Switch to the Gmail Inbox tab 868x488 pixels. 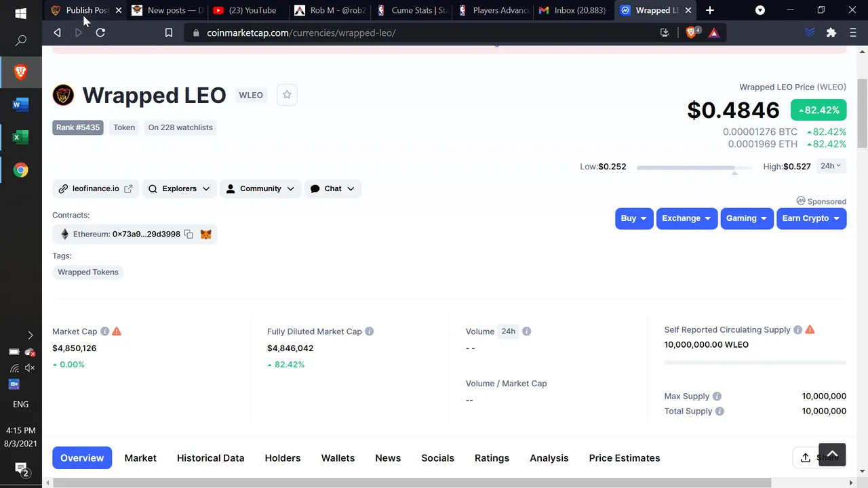pos(574,10)
